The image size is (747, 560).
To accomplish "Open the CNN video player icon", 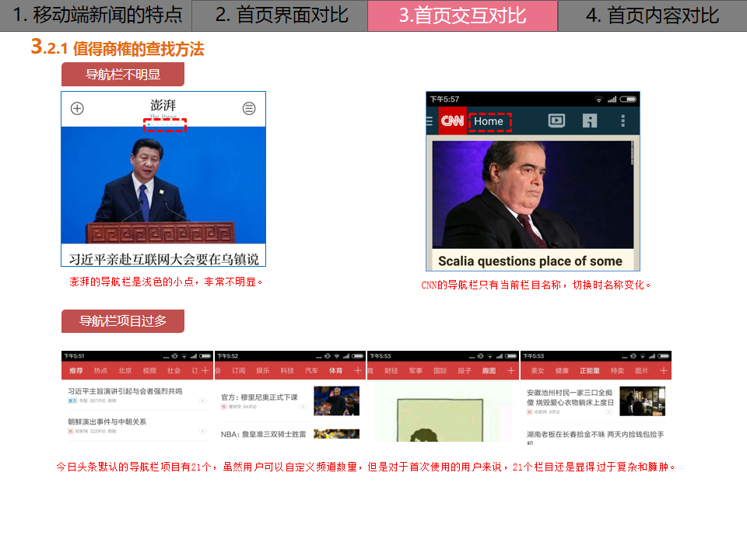I will point(556,121).
